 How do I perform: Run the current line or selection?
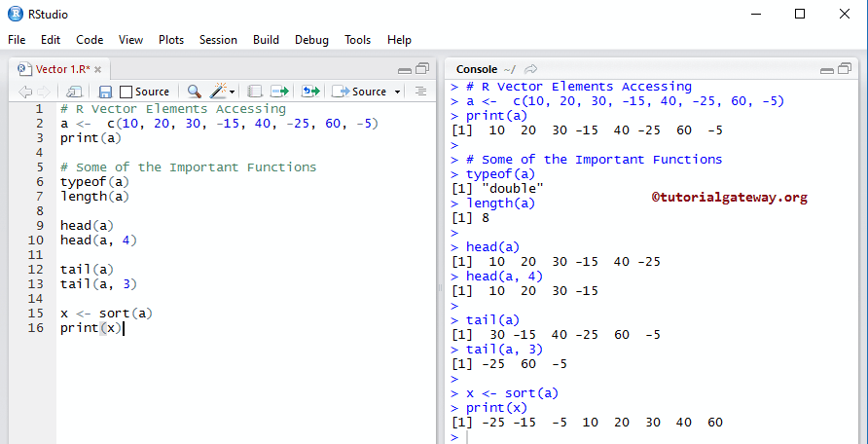click(x=280, y=92)
